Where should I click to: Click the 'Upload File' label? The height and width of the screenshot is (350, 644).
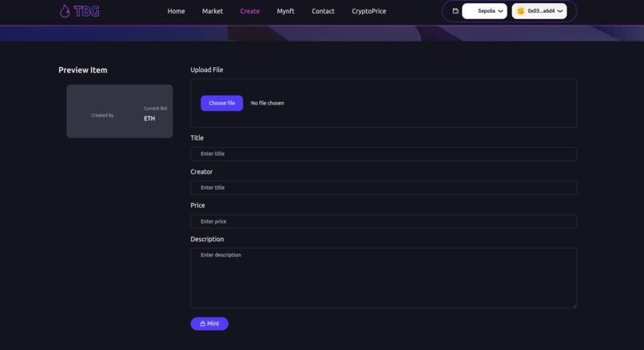pyautogui.click(x=207, y=70)
